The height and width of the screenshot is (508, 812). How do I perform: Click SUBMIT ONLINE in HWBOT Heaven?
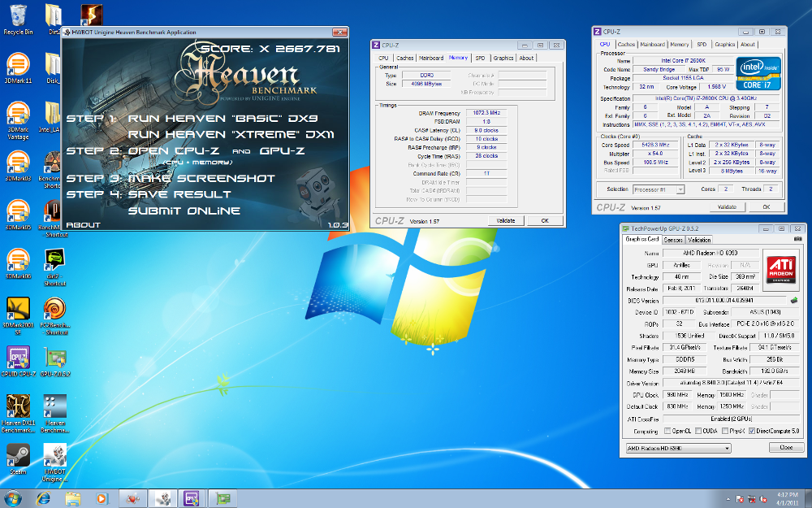point(184,211)
